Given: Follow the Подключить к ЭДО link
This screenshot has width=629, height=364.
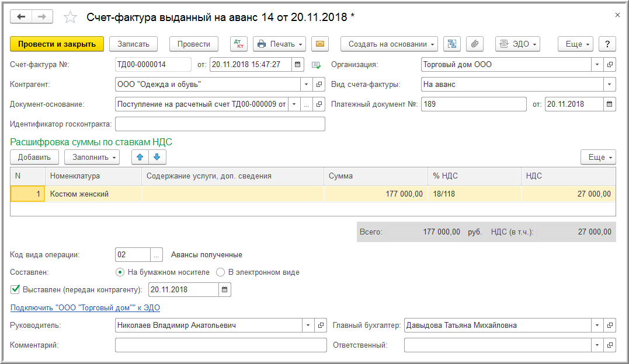Looking at the screenshot, I should (x=85, y=308).
